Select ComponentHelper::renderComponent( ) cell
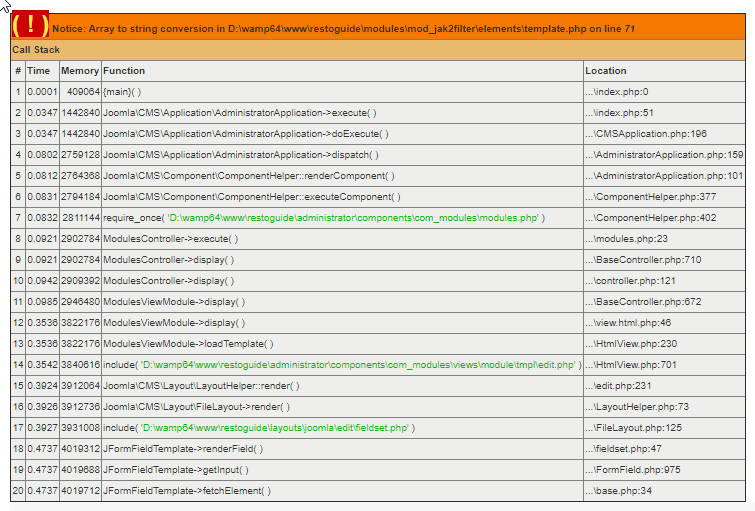755x511 pixels. click(342, 176)
